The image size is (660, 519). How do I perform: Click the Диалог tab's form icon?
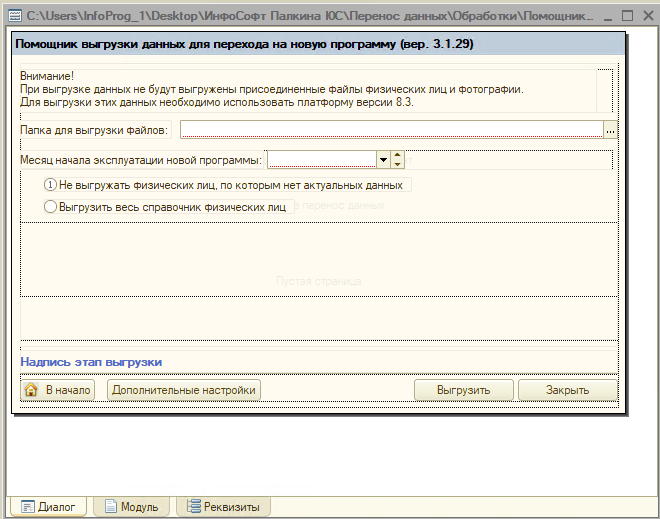[27, 507]
